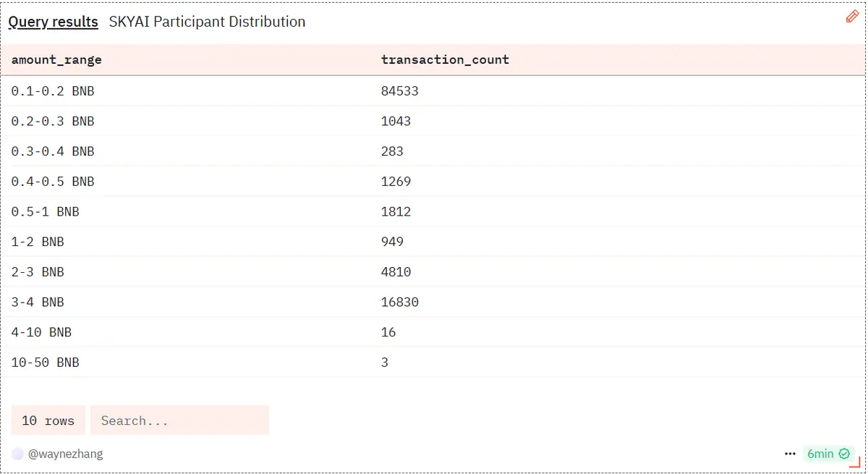The image size is (868, 474).
Task: Sort by the amount_range column header
Action: click(56, 60)
